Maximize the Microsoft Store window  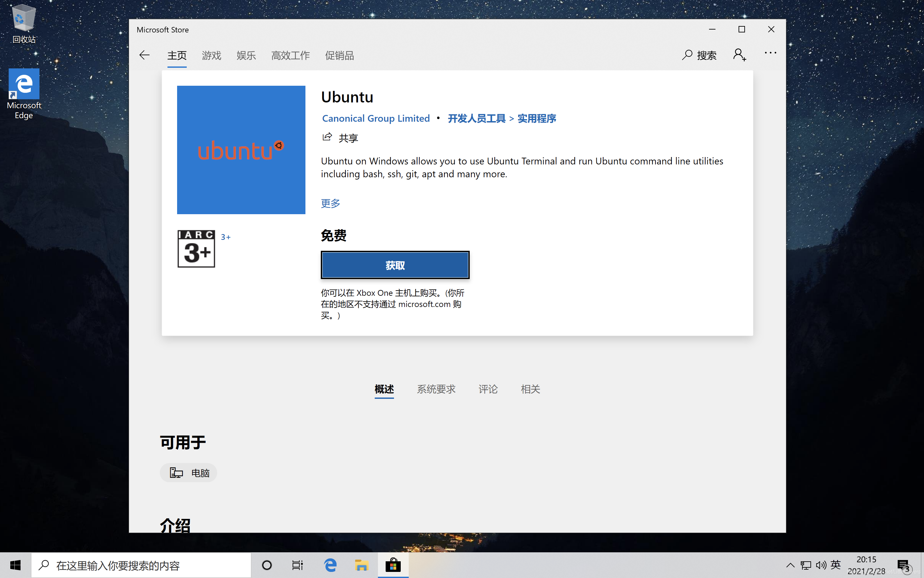741,30
